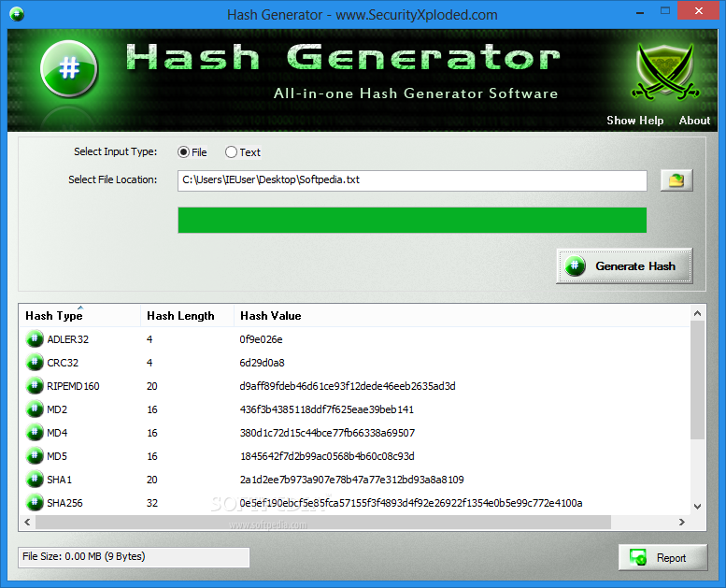The height and width of the screenshot is (588, 726).
Task: Click the SHA1 hash value starting 2a1d2ee7
Action: pos(352,480)
